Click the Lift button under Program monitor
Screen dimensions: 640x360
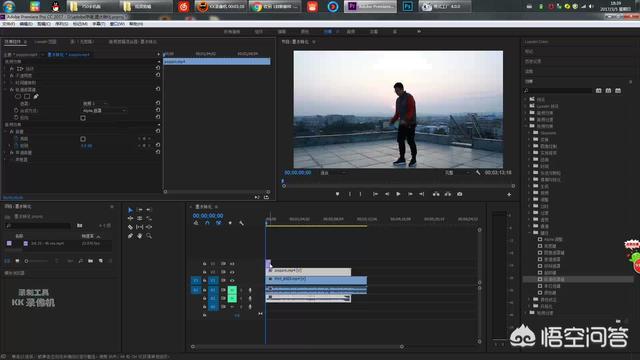pos(436,194)
